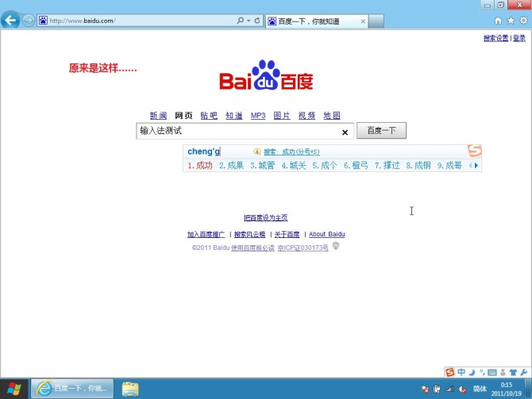Viewport: 532px width, 399px height.
Task: Open Windows Explorer folder on taskbar
Action: tap(130, 389)
